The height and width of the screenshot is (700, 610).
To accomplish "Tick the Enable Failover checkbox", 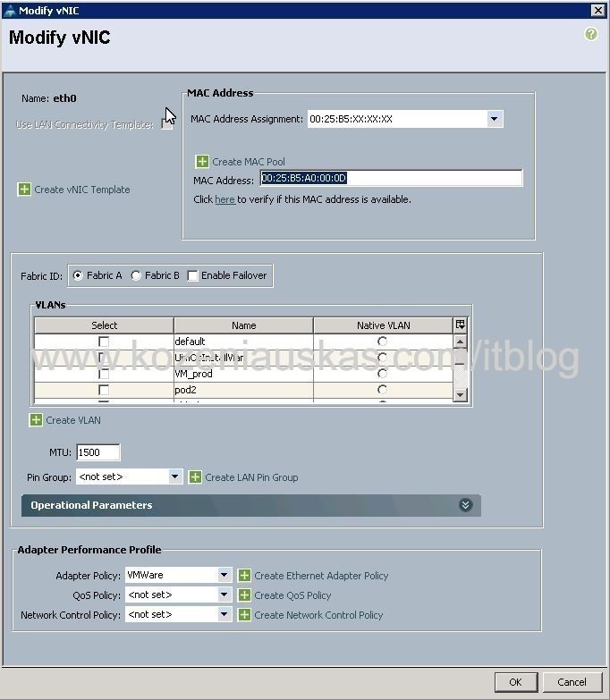I will (192, 276).
